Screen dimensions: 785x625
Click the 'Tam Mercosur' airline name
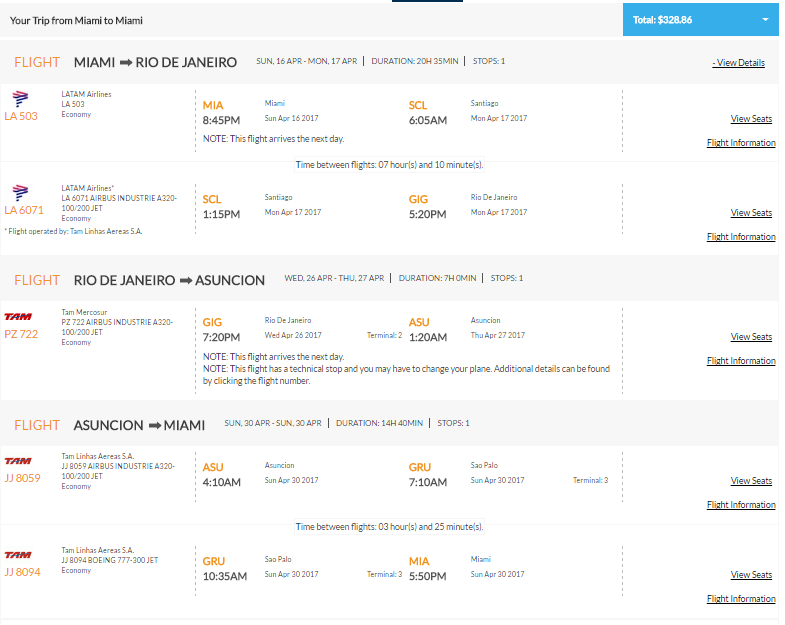[84, 312]
